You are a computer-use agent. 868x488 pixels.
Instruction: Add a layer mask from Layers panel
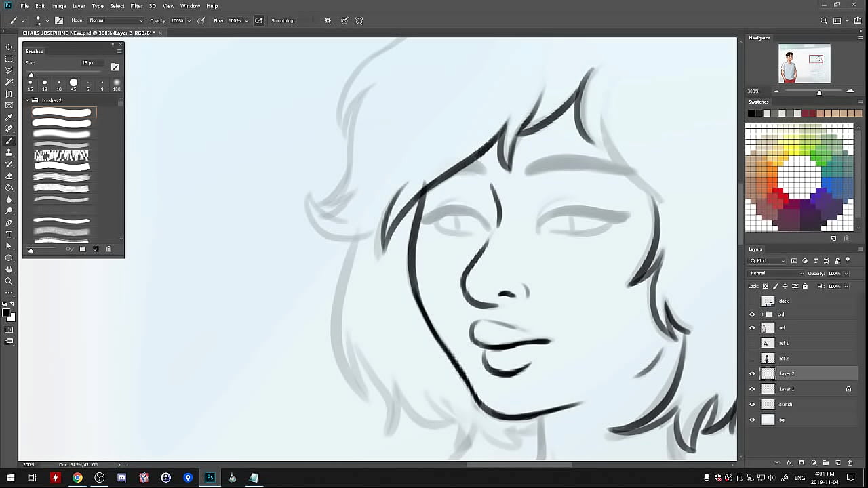pyautogui.click(x=802, y=463)
